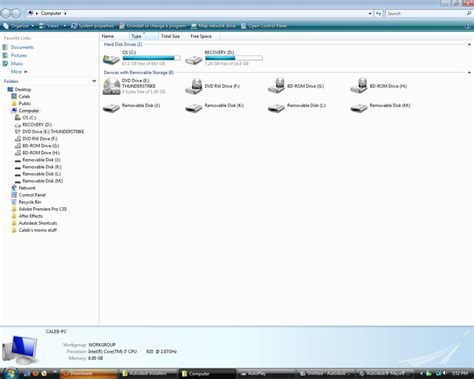The image size is (474, 379).
Task: Click the volume icon in system tray
Action: click(x=444, y=373)
